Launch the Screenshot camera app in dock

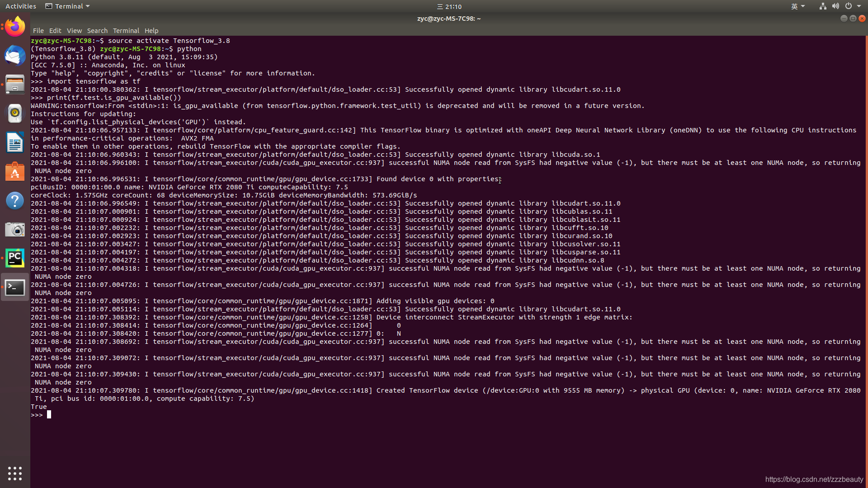(x=15, y=230)
